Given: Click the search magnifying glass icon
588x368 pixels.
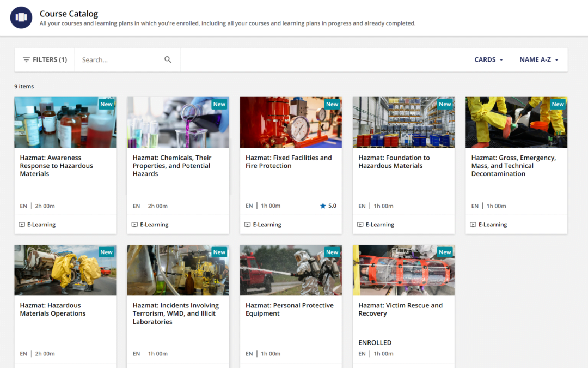Looking at the screenshot, I should [x=168, y=60].
